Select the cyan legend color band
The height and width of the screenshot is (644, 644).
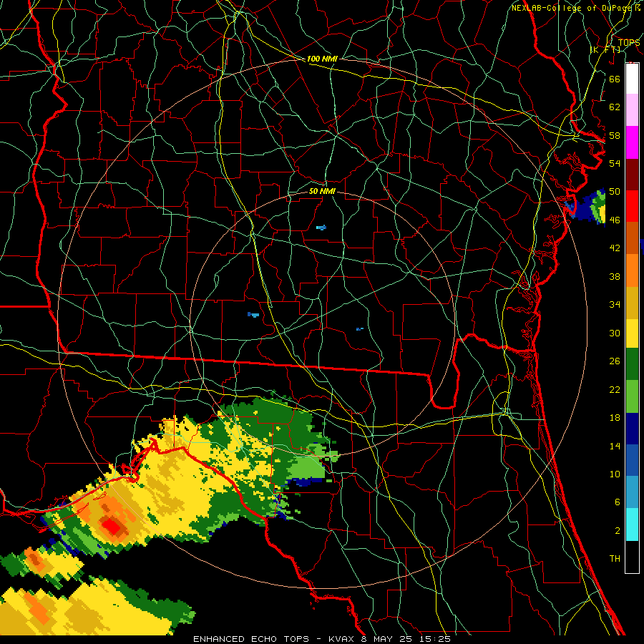[x=632, y=525]
